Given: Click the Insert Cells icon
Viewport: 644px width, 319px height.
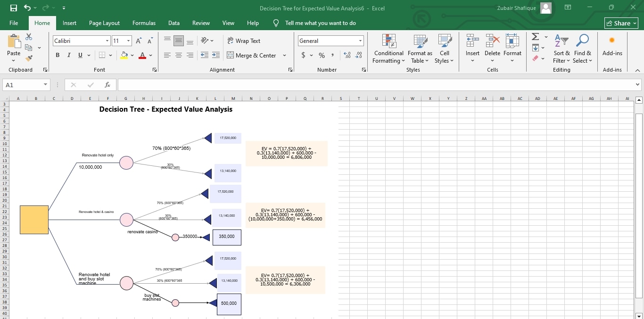Looking at the screenshot, I should tap(472, 41).
